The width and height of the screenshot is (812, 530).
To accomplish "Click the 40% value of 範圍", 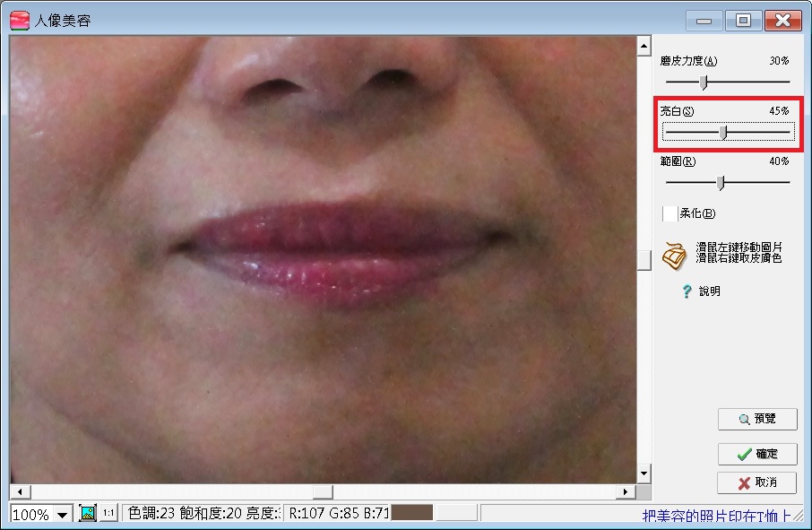I will [x=779, y=161].
